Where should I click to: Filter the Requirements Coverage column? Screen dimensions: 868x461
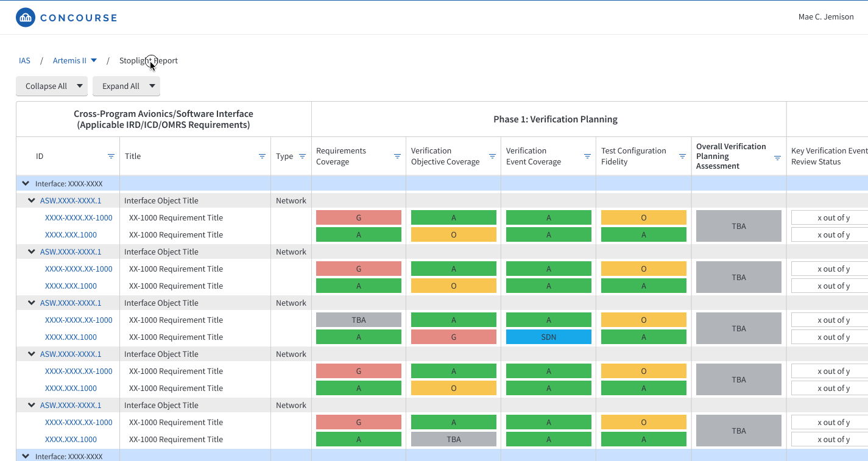[397, 157]
